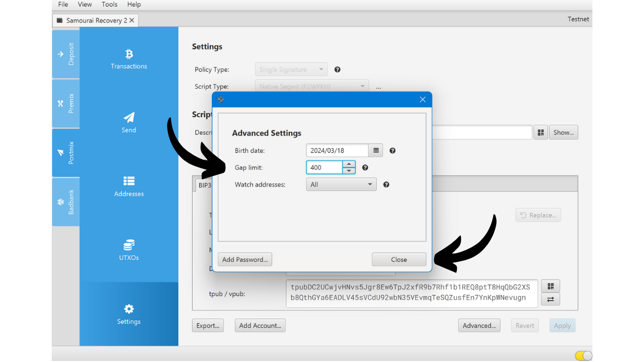
Task: Click the Add Password... button
Action: coord(245,259)
